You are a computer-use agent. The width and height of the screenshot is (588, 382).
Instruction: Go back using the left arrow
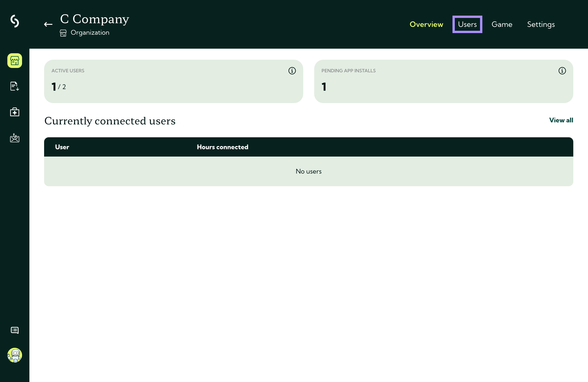[x=48, y=24]
